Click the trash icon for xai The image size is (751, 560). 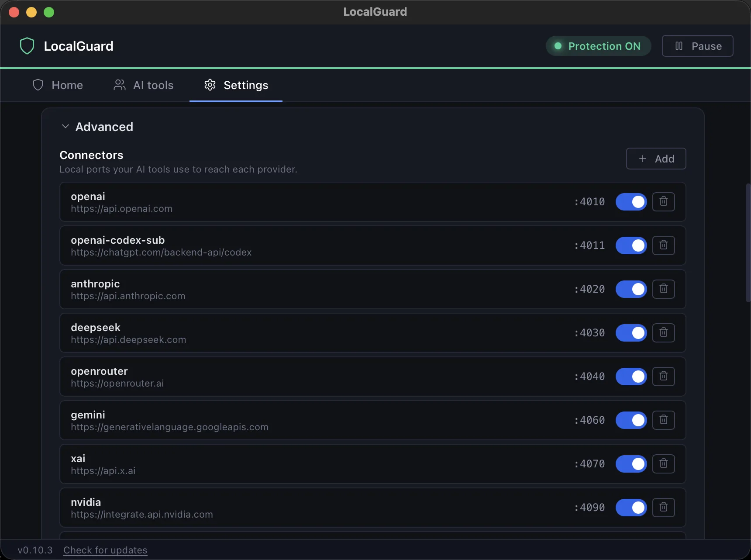pyautogui.click(x=663, y=463)
